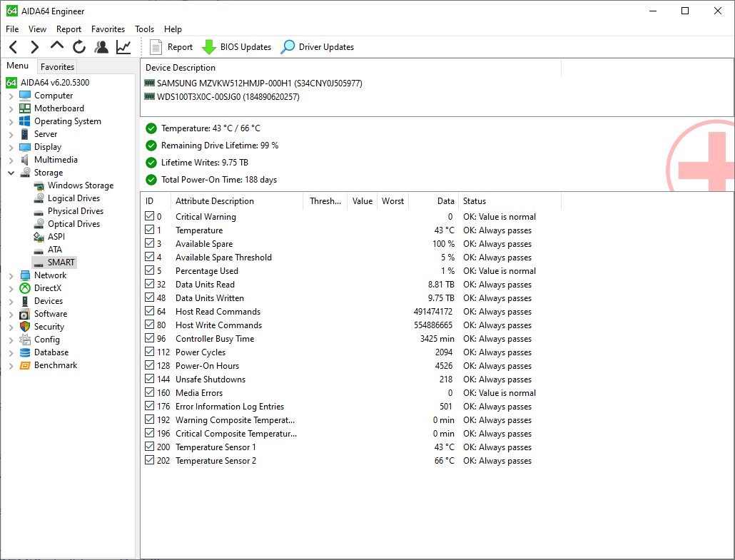Open the Help menu
This screenshot has height=560, width=735.
[x=173, y=29]
